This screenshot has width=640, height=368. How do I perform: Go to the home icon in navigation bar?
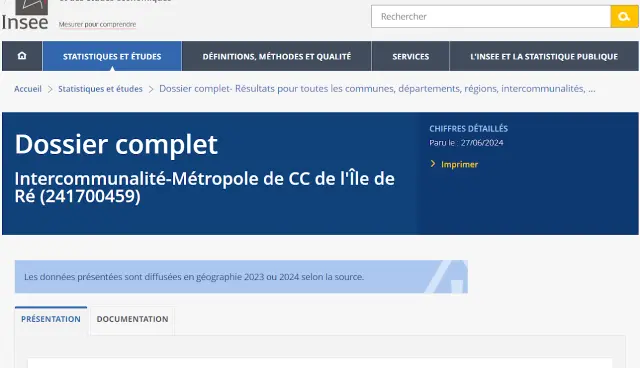pyautogui.click(x=22, y=56)
